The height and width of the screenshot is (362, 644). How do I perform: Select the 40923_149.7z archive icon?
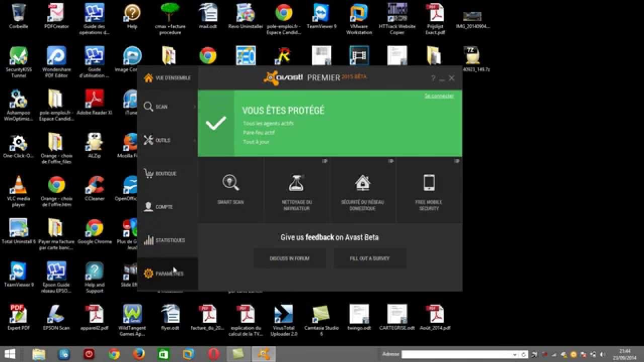coord(472,60)
